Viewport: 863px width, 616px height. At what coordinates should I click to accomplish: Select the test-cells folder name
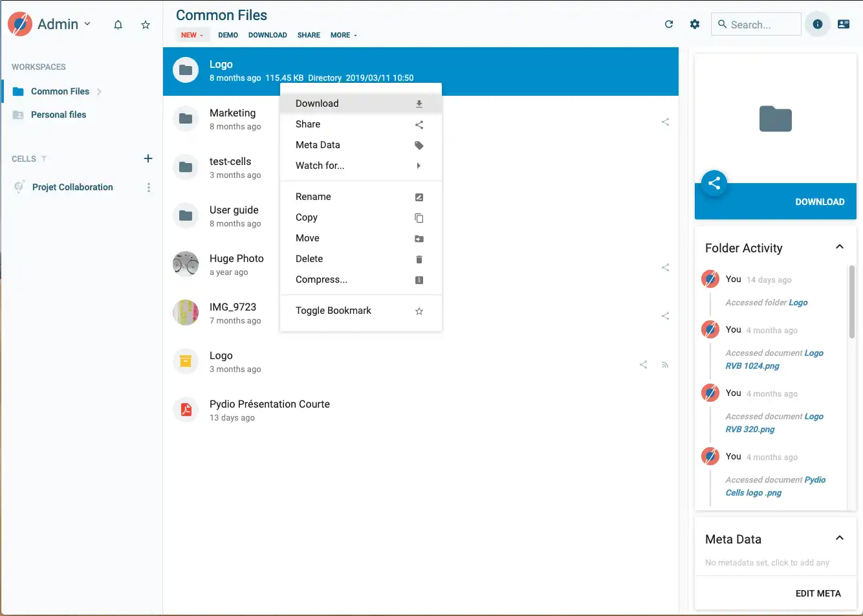[230, 161]
